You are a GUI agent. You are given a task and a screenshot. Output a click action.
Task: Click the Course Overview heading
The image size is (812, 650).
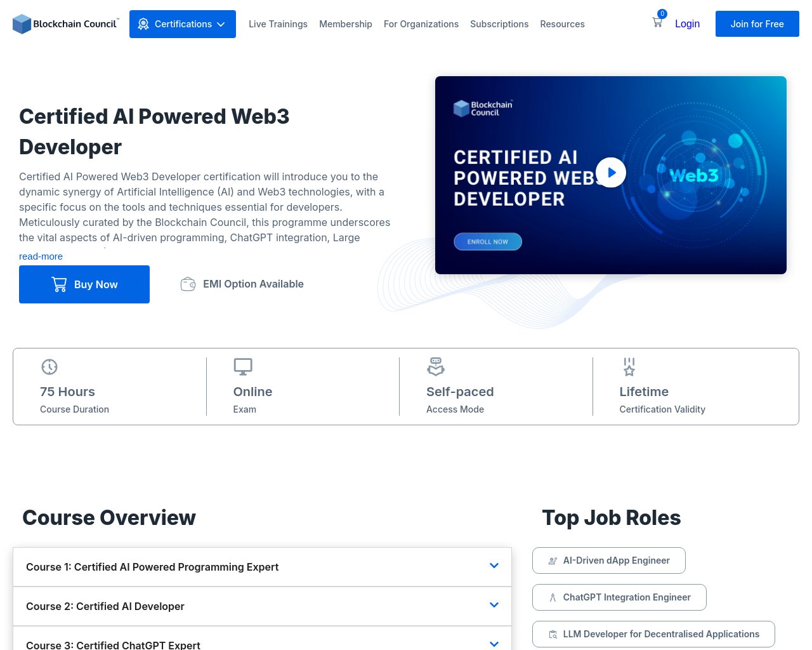pyautogui.click(x=109, y=518)
